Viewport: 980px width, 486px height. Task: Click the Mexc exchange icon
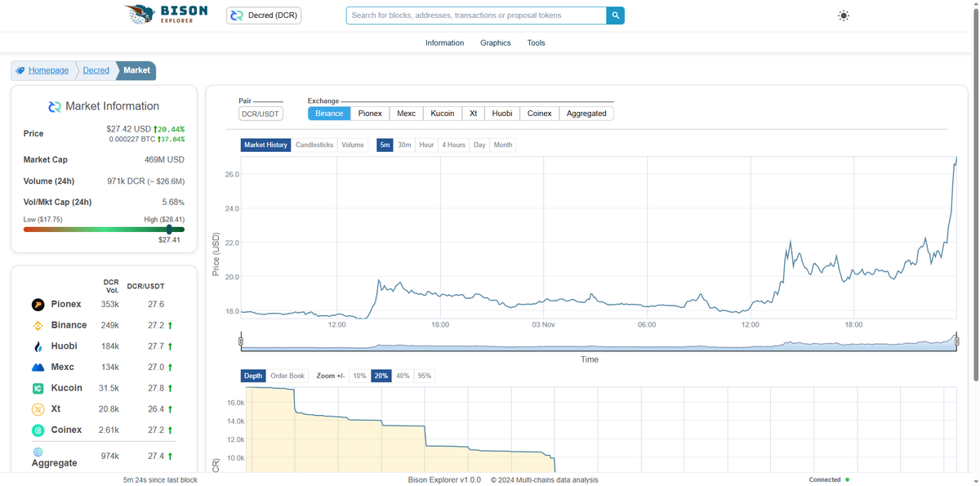coord(38,368)
